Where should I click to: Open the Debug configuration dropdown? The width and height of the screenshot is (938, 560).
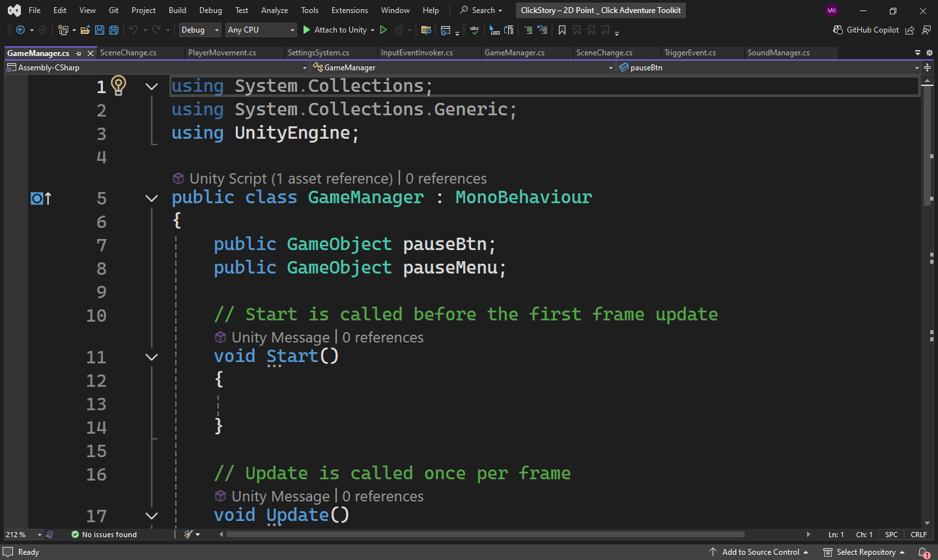200,30
